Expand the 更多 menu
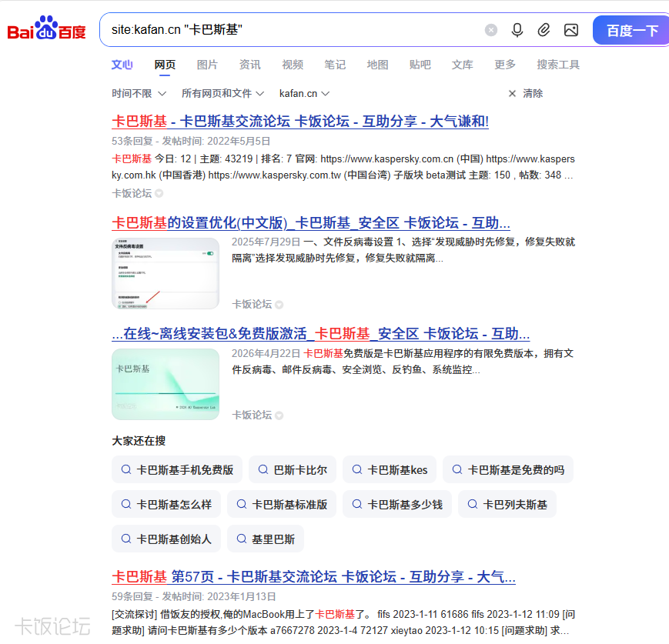This screenshot has width=669, height=644. pos(505,65)
